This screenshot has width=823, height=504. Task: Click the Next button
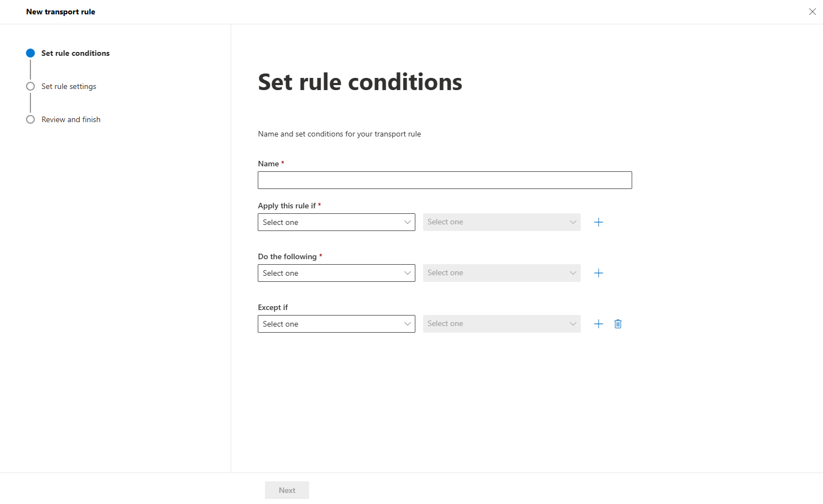(x=287, y=490)
